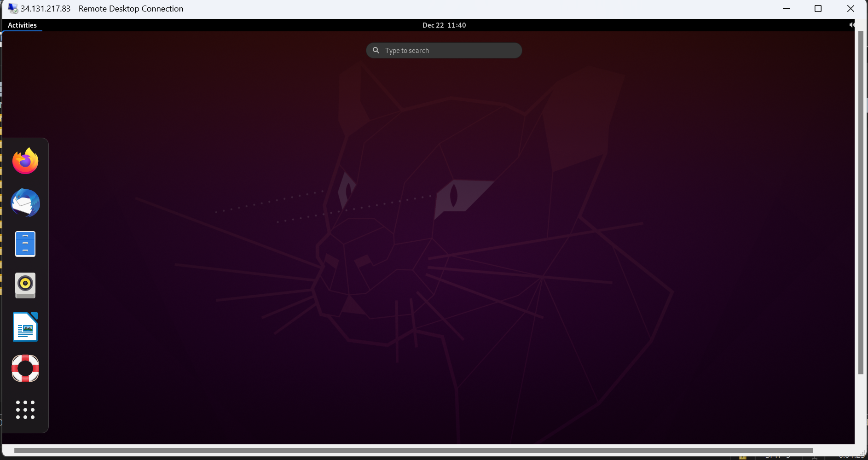Close the Remote Desktop Connection window
868x460 pixels.
[x=851, y=8]
